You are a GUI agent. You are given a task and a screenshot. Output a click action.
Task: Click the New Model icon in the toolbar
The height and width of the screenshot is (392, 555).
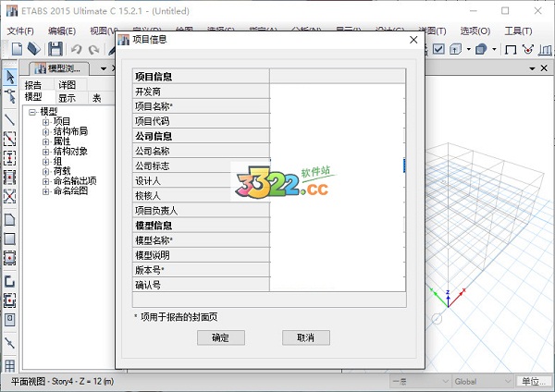click(x=17, y=49)
